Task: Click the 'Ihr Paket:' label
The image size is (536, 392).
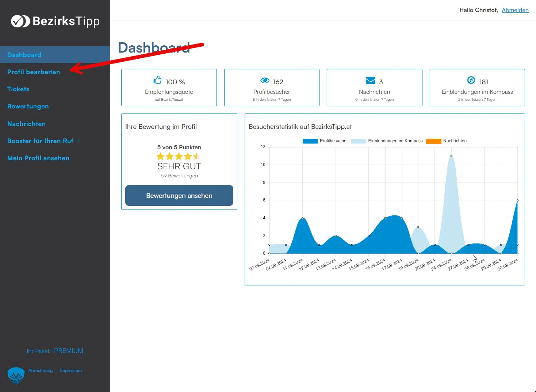Action: (39, 351)
